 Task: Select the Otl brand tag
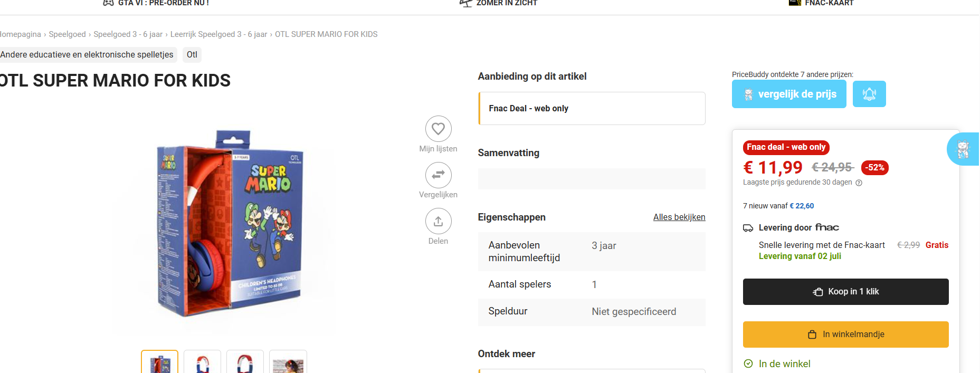tap(192, 55)
